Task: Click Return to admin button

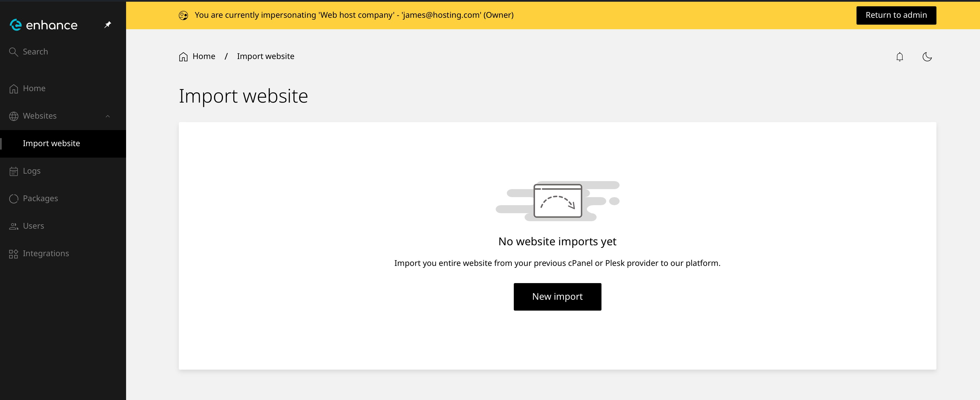Action: (x=896, y=15)
